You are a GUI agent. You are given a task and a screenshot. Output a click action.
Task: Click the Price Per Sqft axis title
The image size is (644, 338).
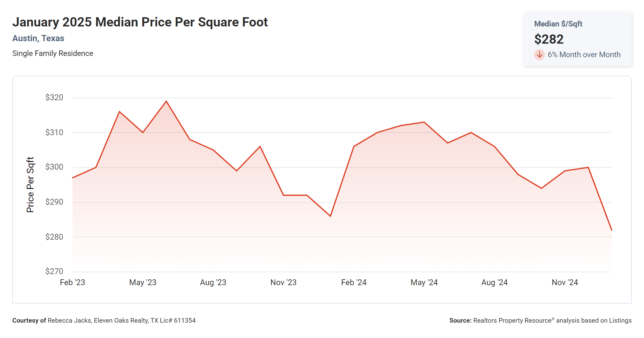click(x=30, y=185)
